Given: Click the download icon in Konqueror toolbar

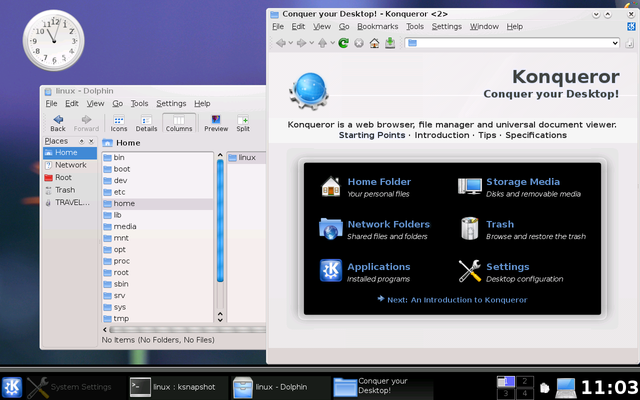Looking at the screenshot, I should click(x=390, y=43).
